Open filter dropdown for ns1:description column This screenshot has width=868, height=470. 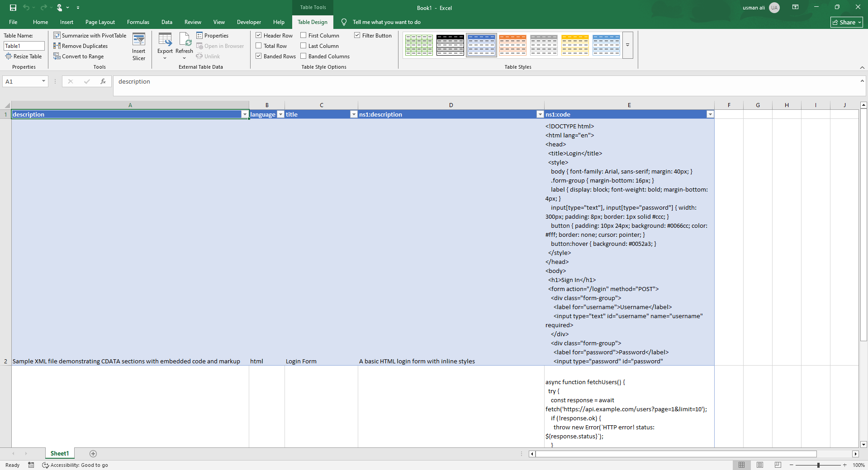540,115
